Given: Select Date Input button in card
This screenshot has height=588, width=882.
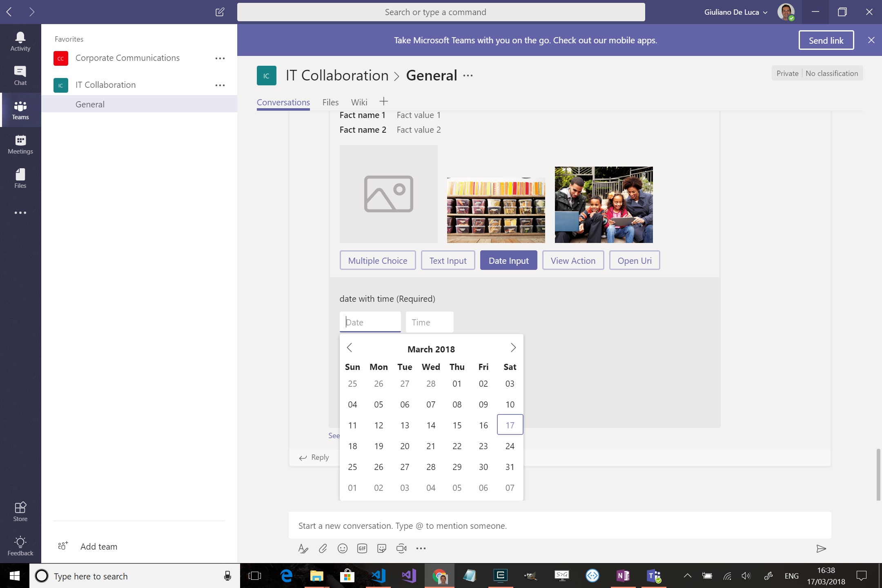Looking at the screenshot, I should [509, 260].
